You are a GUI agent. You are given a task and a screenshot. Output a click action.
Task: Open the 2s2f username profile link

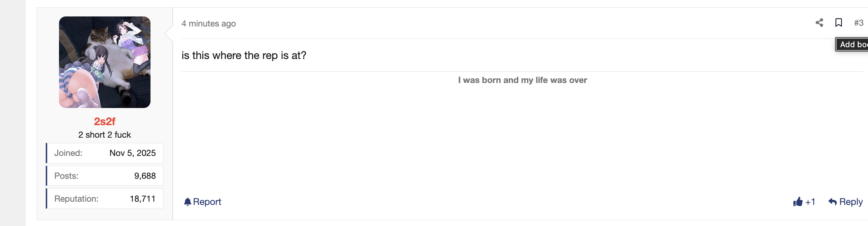pos(105,122)
